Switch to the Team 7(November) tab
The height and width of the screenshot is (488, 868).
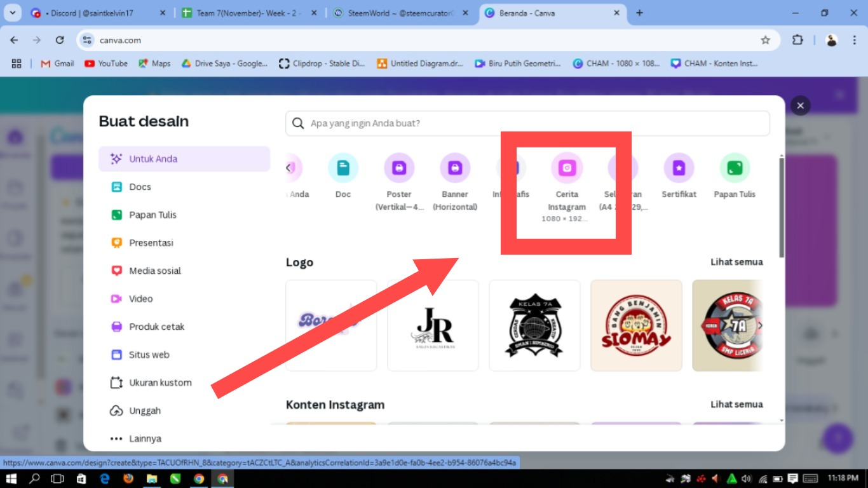click(249, 13)
